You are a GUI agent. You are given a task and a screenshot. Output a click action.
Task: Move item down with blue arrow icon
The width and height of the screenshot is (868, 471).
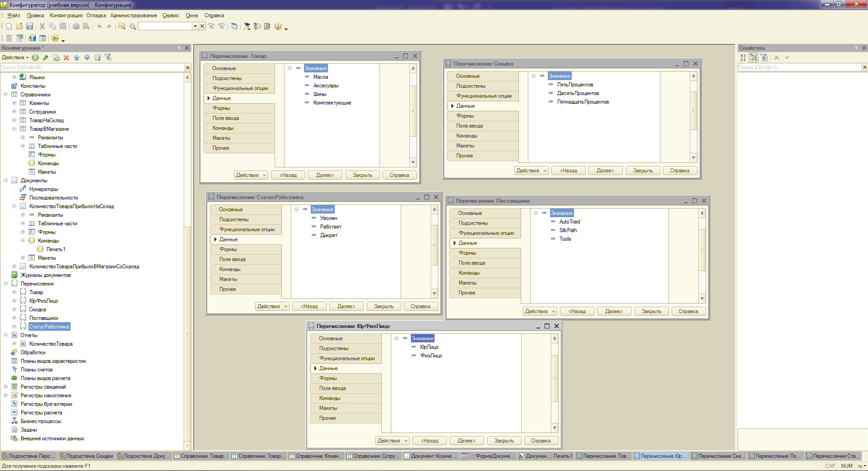tap(87, 57)
